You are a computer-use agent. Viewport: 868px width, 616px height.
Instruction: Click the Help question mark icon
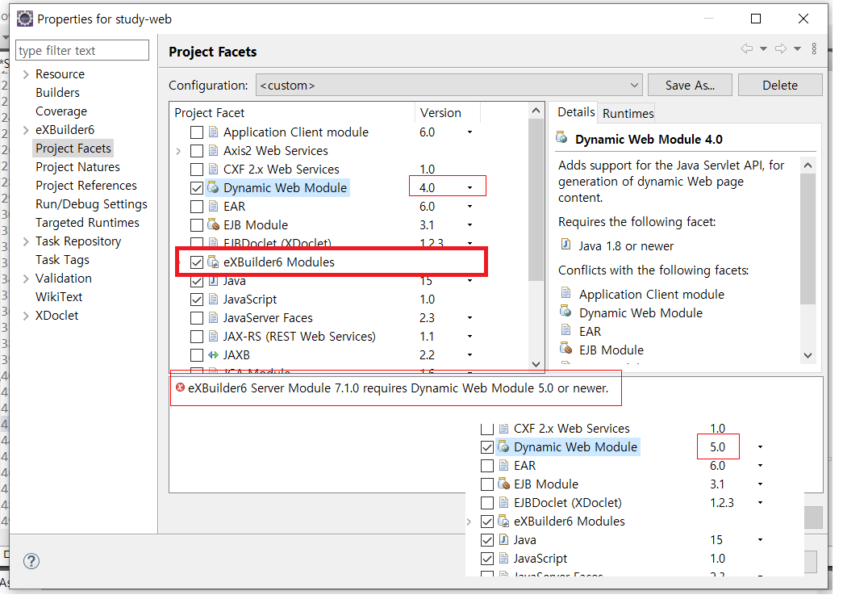tap(31, 561)
